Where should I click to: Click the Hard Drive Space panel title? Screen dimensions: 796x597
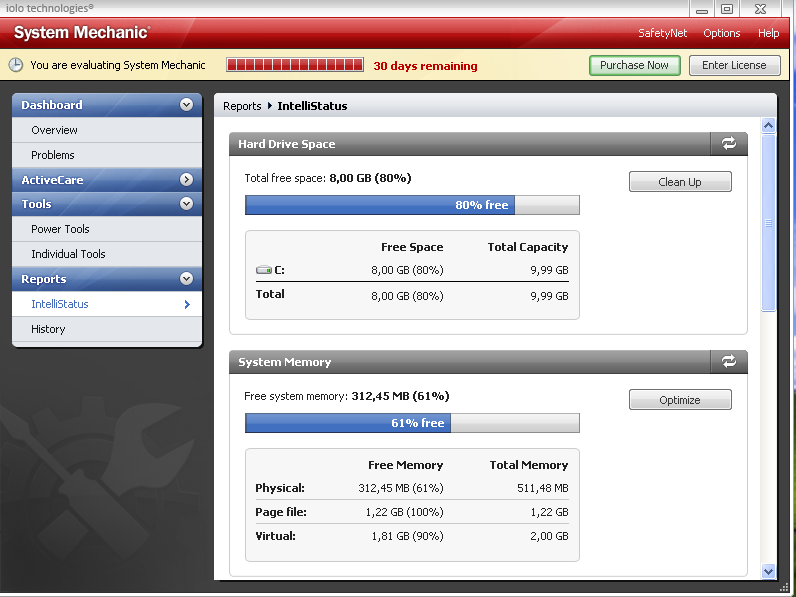[287, 144]
